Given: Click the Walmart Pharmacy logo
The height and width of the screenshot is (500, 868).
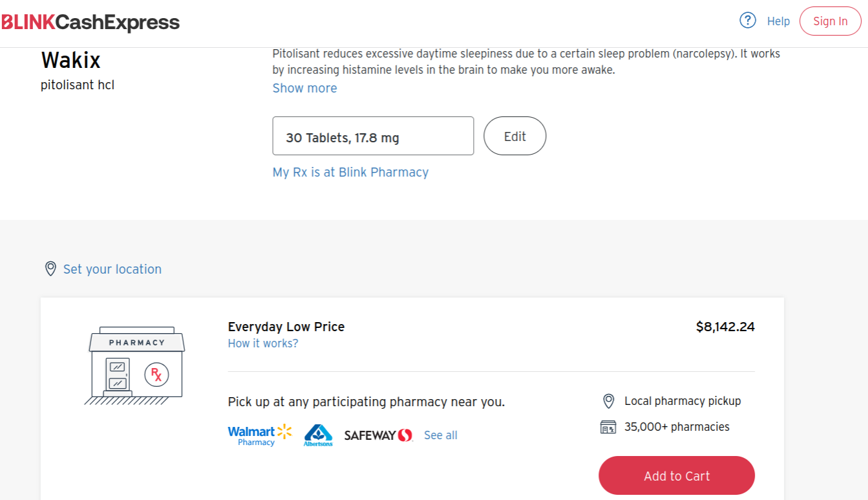Looking at the screenshot, I should pos(260,435).
